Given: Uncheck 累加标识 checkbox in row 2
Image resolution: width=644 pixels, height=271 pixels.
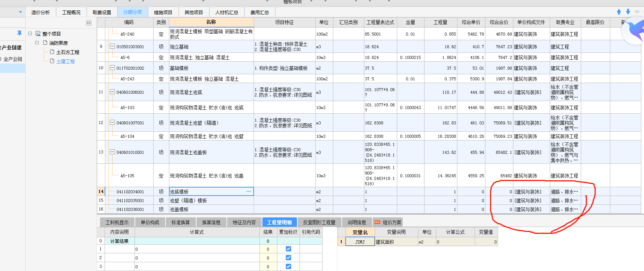Looking at the screenshot, I should [288, 258].
